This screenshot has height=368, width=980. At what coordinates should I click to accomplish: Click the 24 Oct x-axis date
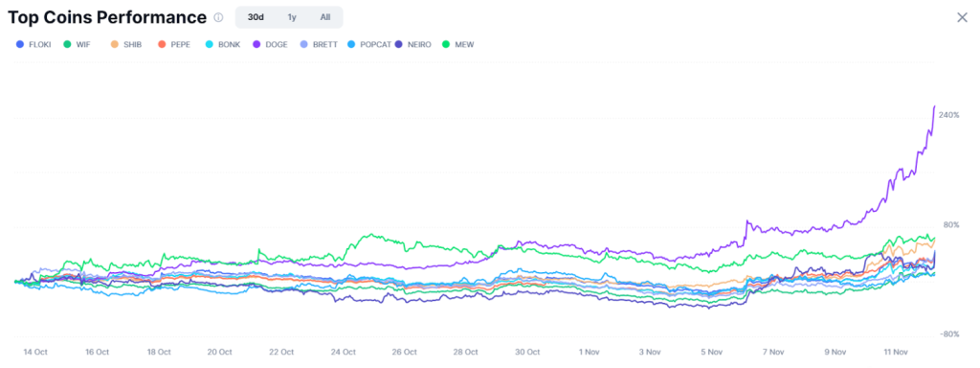(344, 352)
